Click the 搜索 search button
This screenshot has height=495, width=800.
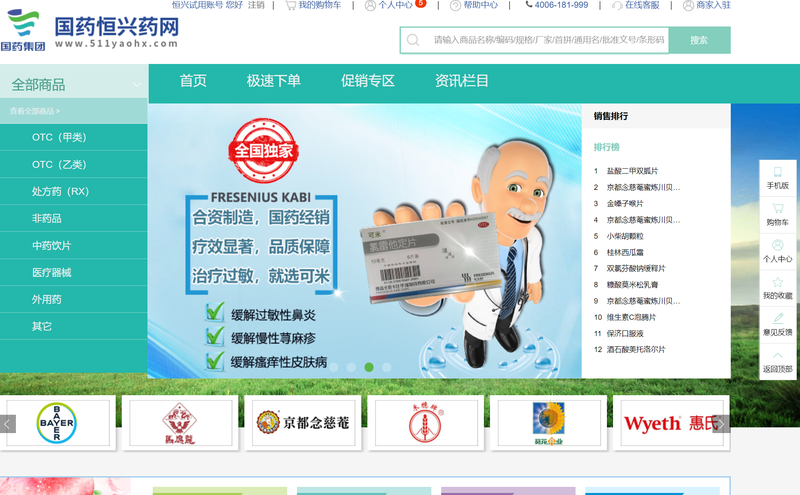699,40
